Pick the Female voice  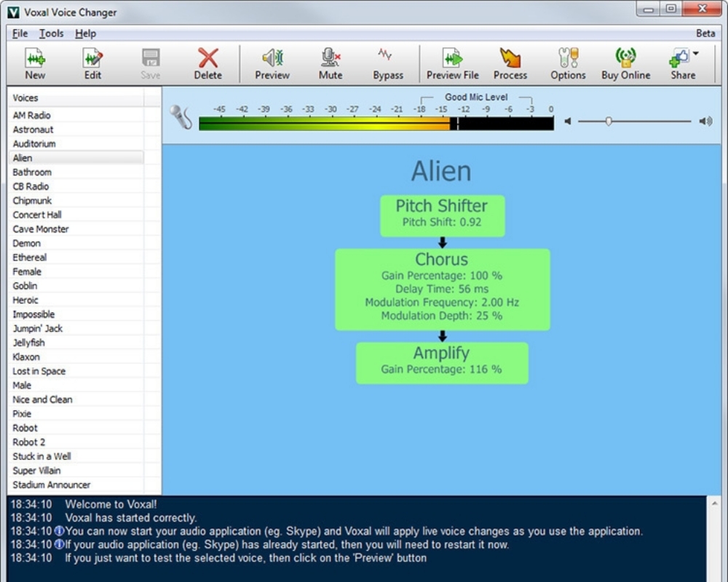tap(76, 271)
